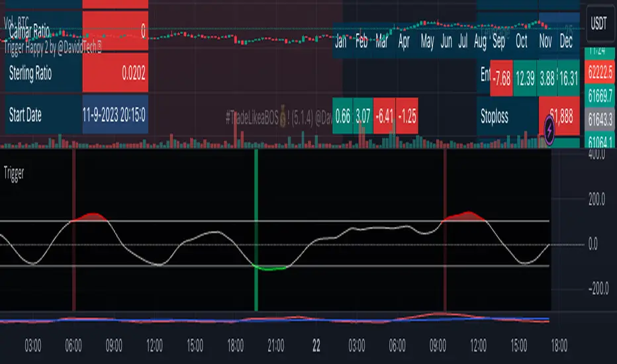617x364 pixels.
Task: Click the 11-9-2023 20:15:0 date value
Action: click(x=115, y=115)
